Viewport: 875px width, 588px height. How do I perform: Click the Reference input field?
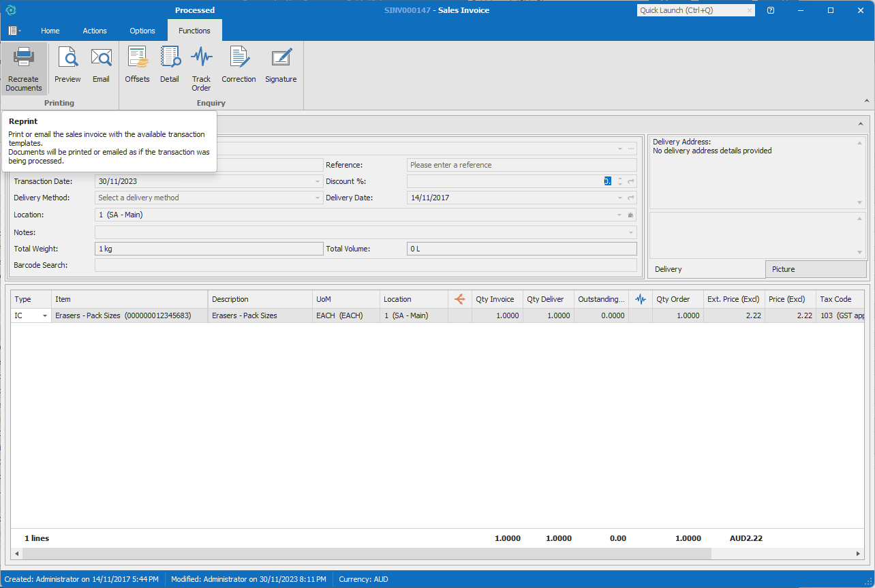tap(521, 165)
